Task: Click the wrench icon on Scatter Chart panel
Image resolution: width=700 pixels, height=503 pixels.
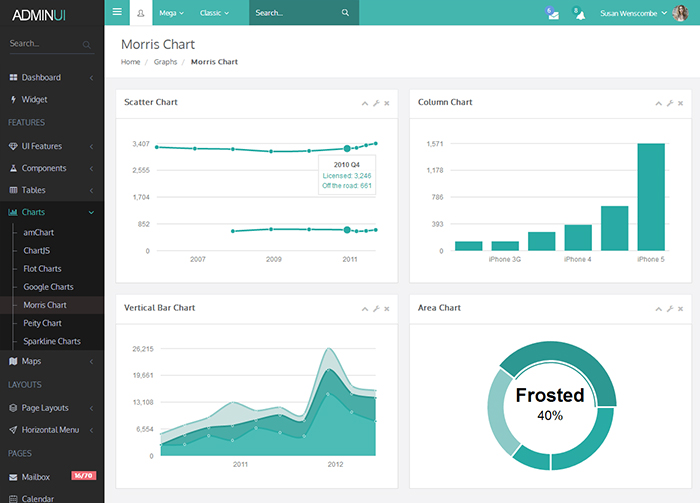Action: (376, 103)
